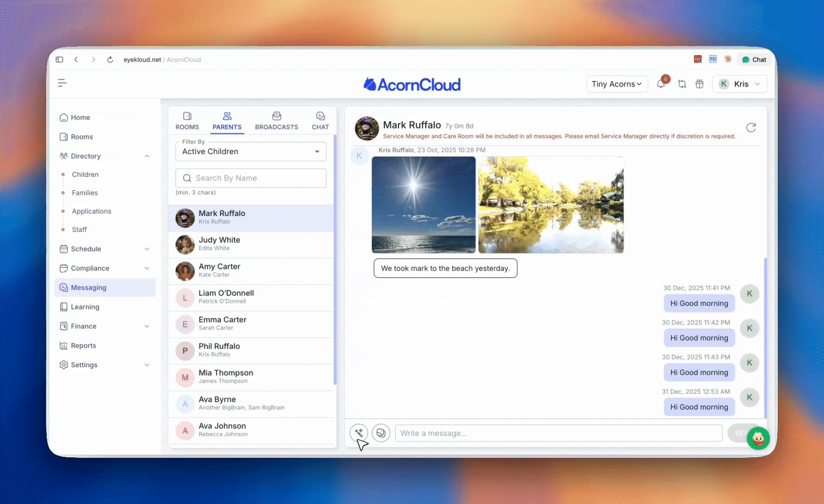
Task: Open the Tiny Acorns service dropdown
Action: 617,84
